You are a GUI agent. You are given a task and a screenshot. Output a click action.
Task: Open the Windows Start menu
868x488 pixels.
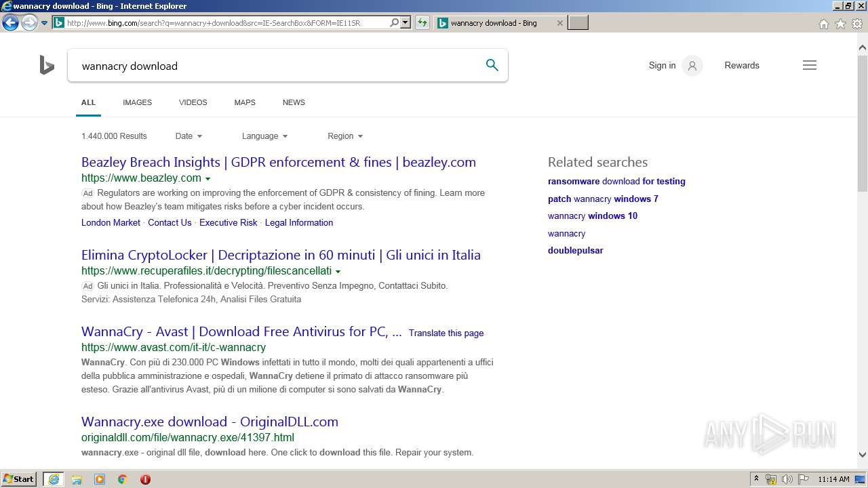point(19,479)
